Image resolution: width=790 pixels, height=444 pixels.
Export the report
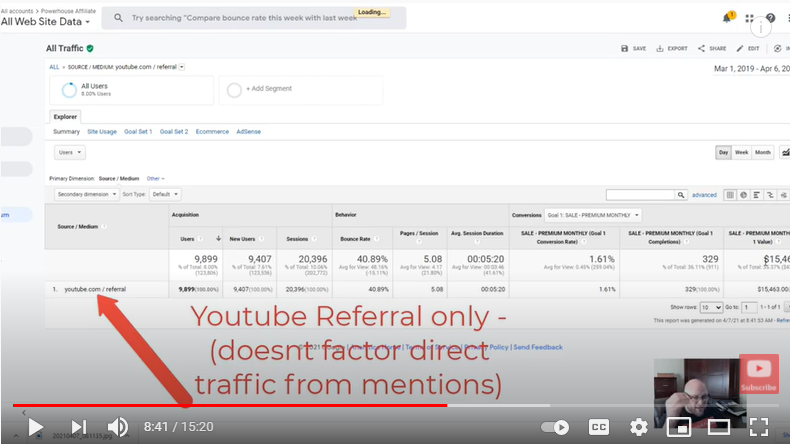(672, 48)
